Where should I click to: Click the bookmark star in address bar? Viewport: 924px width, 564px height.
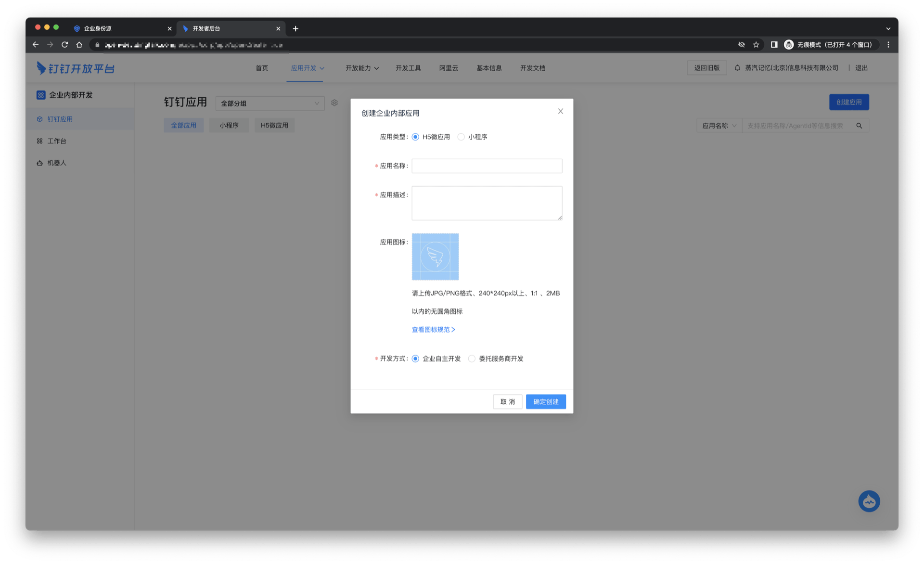pyautogui.click(x=756, y=45)
